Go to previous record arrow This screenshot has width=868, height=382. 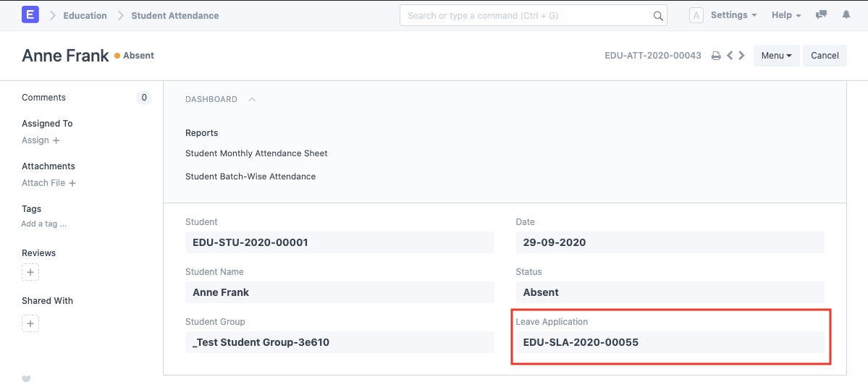(x=730, y=56)
